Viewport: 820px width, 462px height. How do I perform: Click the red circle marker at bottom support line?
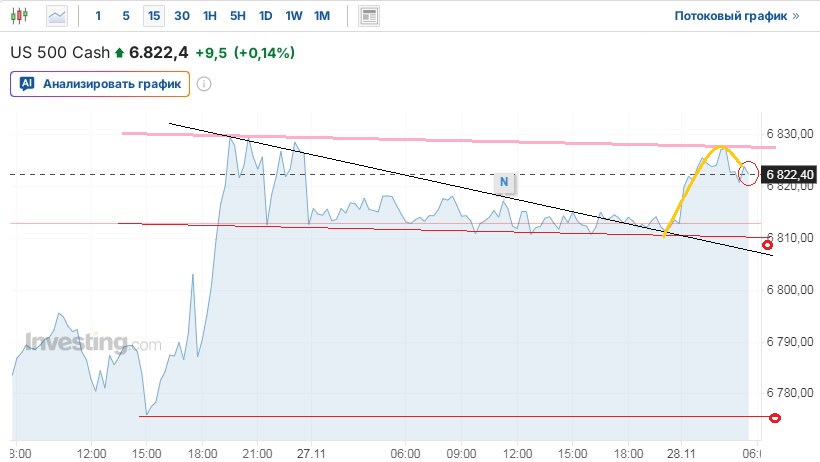coord(774,417)
